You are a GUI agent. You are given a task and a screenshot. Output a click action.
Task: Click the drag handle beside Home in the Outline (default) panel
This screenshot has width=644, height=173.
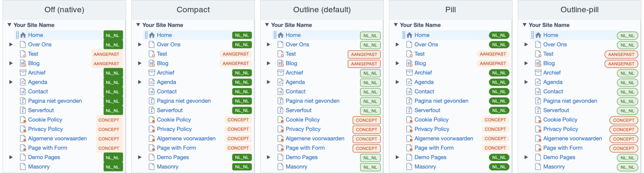point(275,35)
